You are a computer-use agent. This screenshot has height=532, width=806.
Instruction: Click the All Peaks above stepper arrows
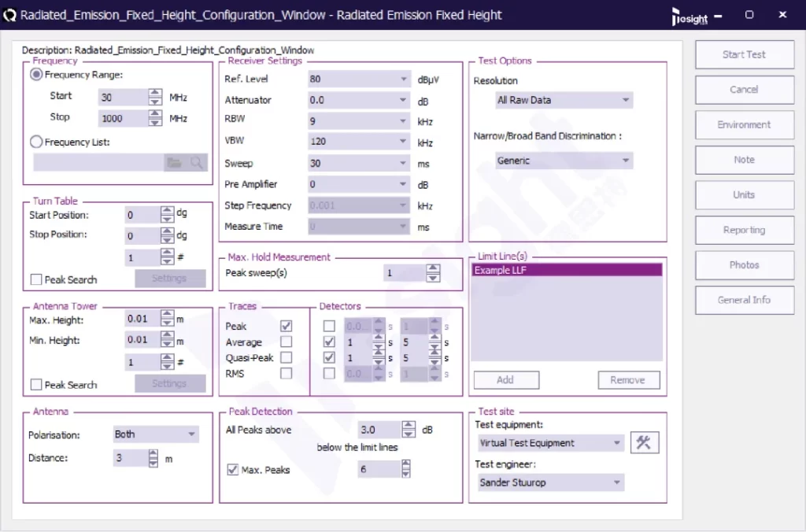click(x=409, y=429)
